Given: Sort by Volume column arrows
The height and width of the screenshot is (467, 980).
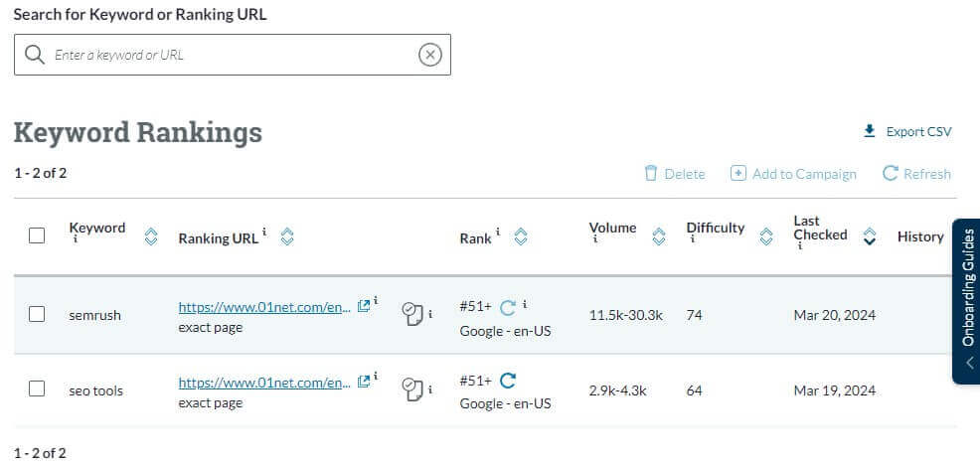Looking at the screenshot, I should [x=659, y=236].
